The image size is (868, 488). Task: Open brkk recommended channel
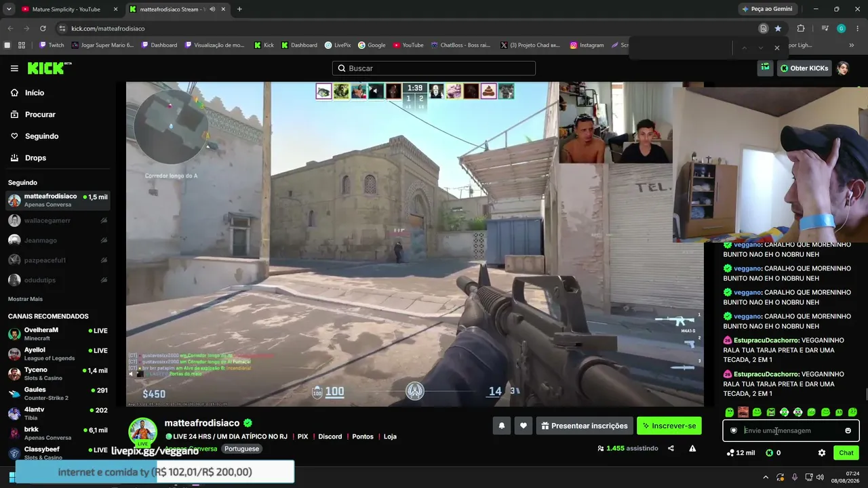tap(58, 433)
